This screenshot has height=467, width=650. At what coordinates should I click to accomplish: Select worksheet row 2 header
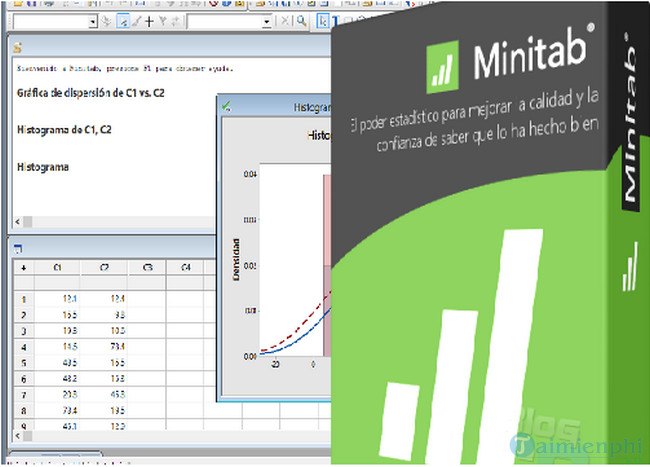24,315
